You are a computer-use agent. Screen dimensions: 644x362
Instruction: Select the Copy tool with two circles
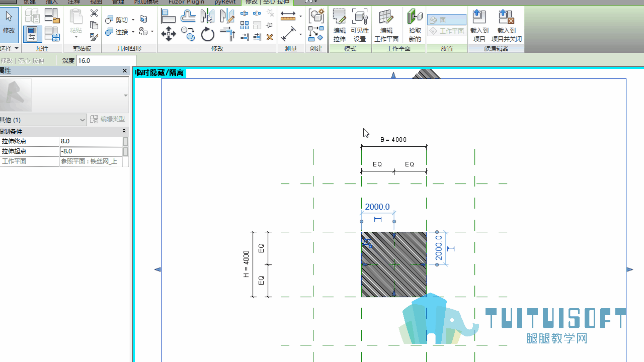(188, 34)
